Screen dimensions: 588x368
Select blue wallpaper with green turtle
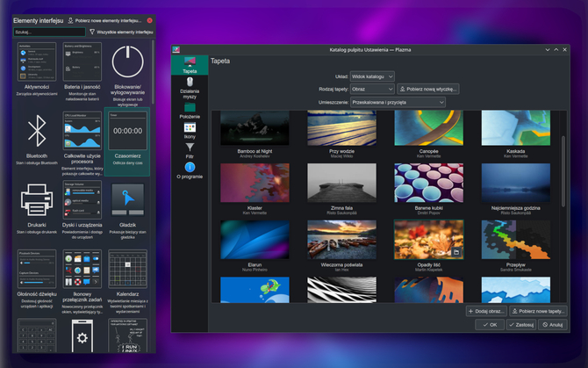[255, 290]
